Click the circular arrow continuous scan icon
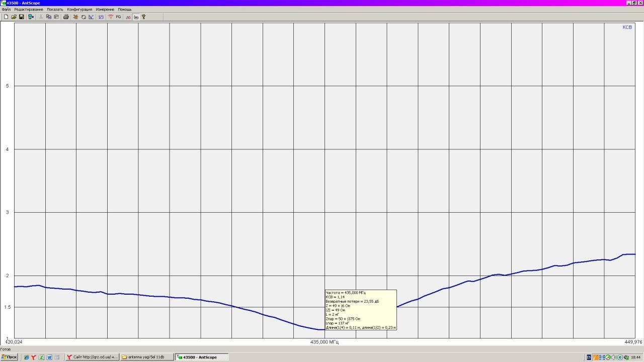This screenshot has height=362, width=644. [84, 17]
